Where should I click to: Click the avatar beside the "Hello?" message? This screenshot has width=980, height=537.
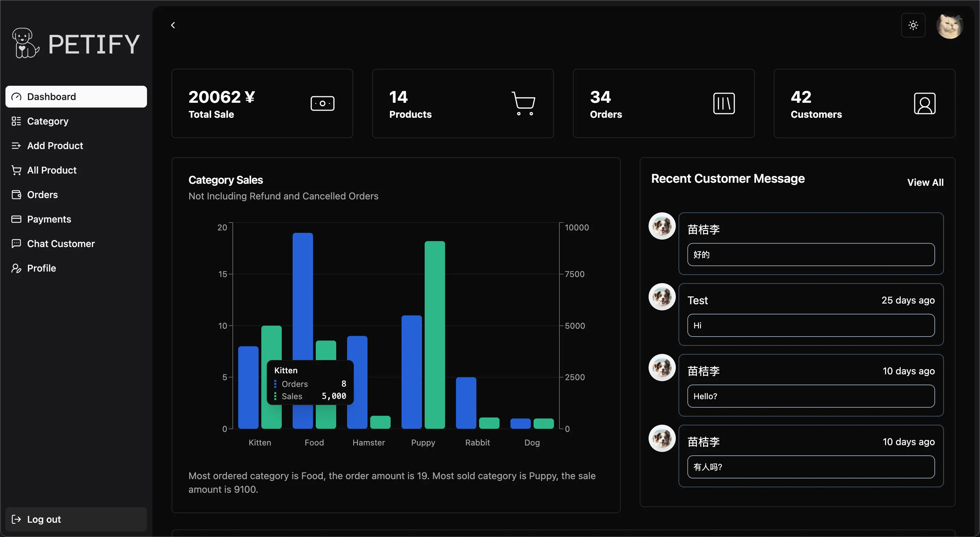pyautogui.click(x=661, y=368)
